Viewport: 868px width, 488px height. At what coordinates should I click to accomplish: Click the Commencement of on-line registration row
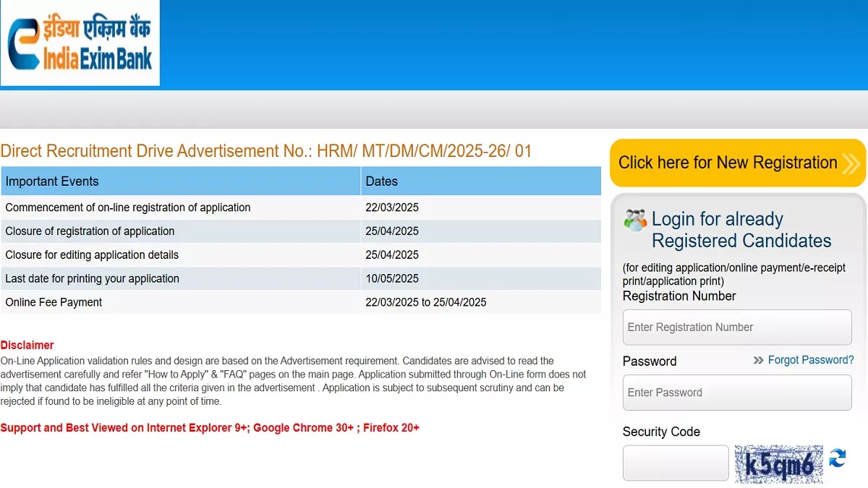tap(128, 207)
